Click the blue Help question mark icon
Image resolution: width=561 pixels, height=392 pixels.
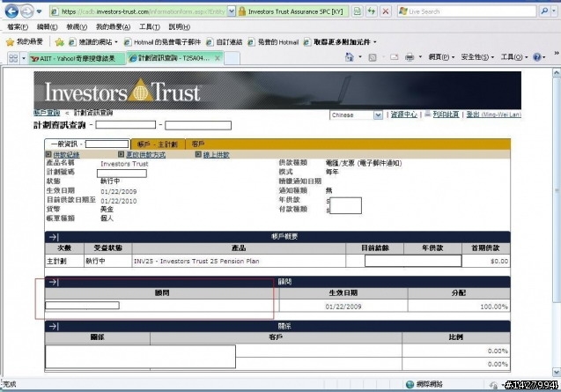coord(536,57)
